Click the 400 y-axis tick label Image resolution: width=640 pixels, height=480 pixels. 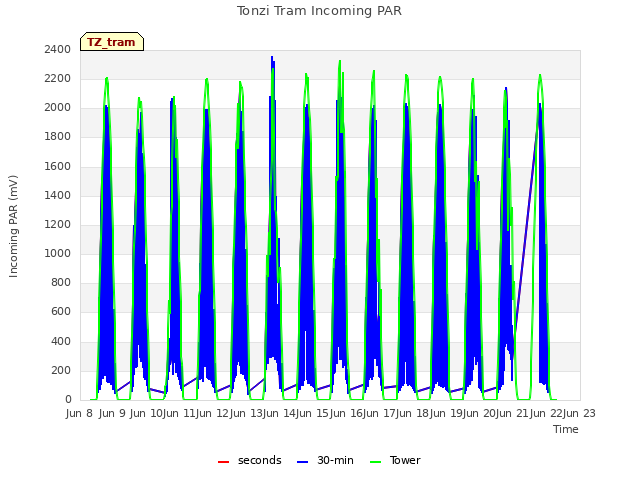pos(61,341)
